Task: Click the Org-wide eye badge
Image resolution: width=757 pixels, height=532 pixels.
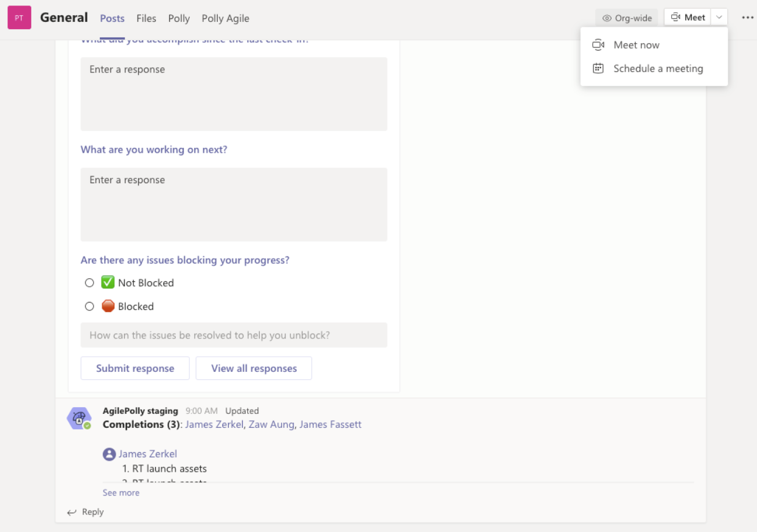Action: point(627,18)
